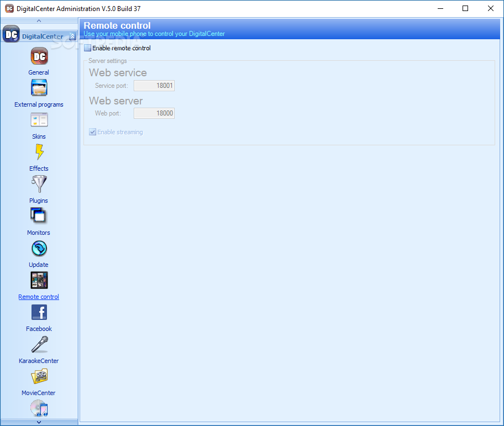The image size is (504, 426).
Task: Click the sidebar scroll-down chevron
Action: (x=39, y=422)
